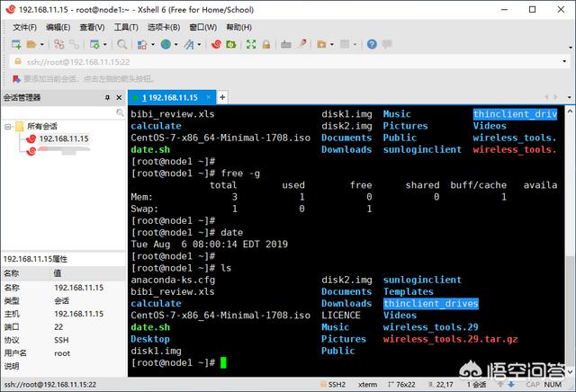The image size is (576, 392).
Task: Pin the Session Manager panel
Action: 107,97
